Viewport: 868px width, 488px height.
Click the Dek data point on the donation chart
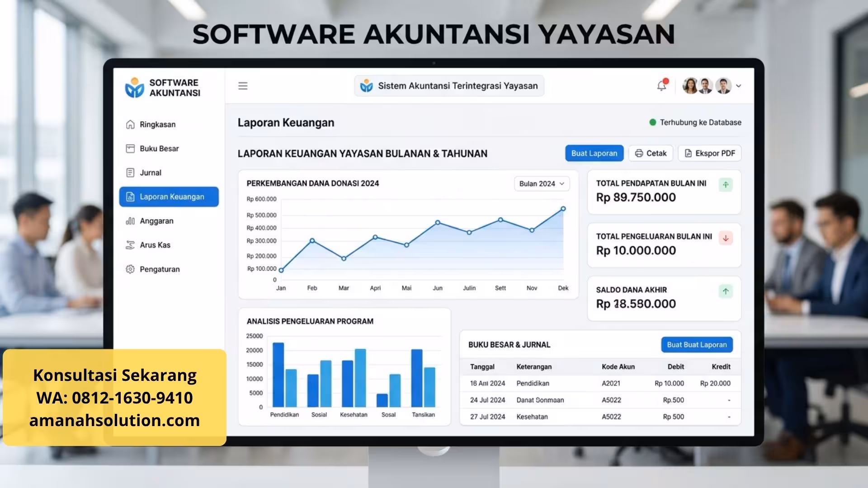tap(563, 209)
